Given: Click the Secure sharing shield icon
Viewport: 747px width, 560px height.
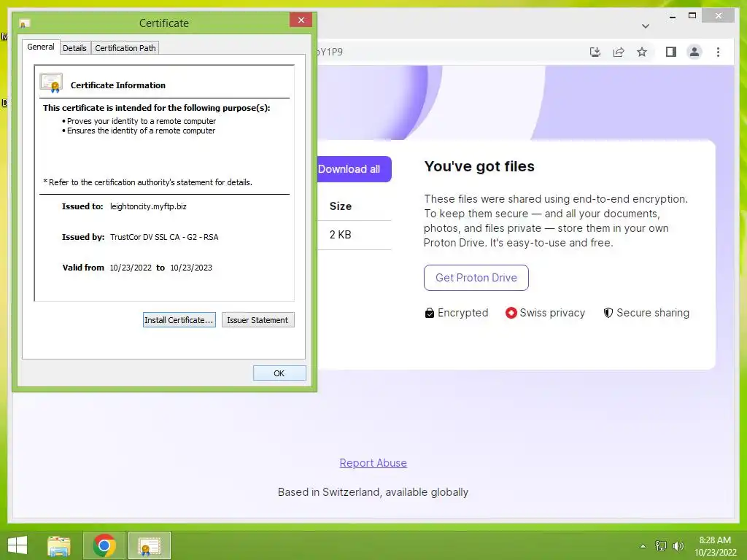Looking at the screenshot, I should pos(608,313).
